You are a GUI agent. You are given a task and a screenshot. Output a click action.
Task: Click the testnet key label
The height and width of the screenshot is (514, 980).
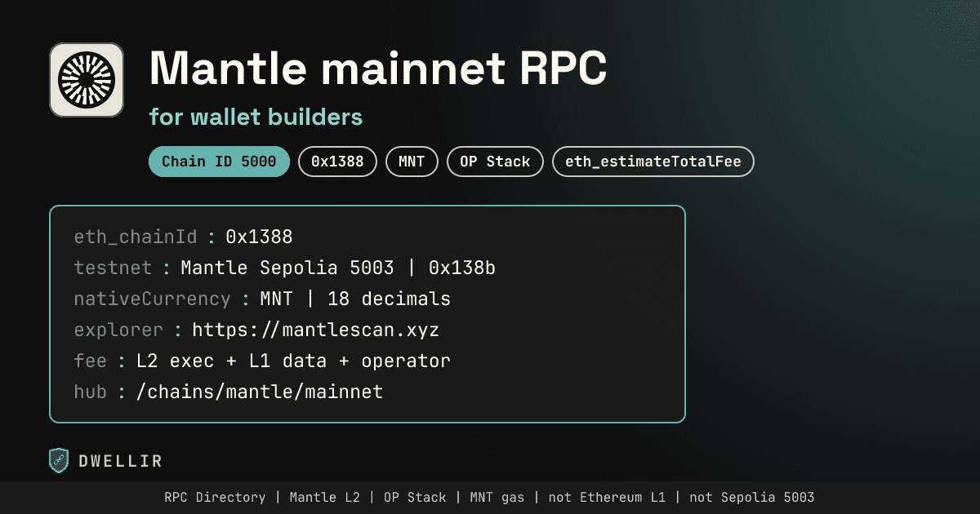pos(113,268)
